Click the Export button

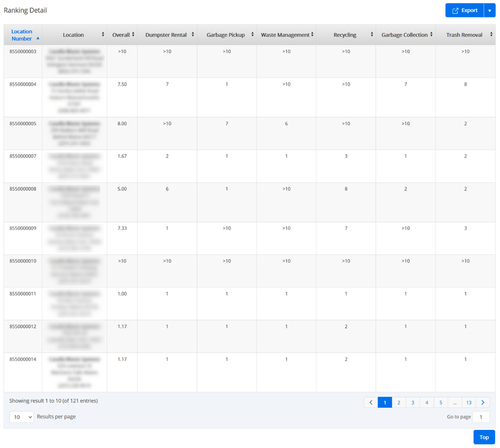pyautogui.click(x=465, y=11)
